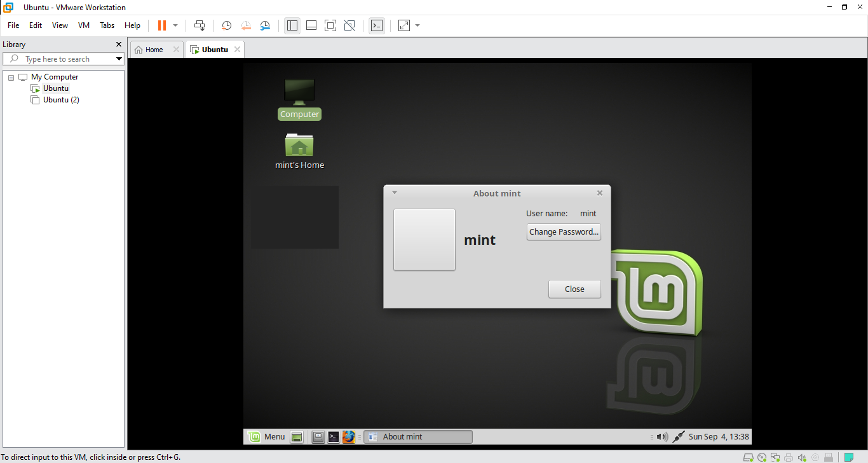The height and width of the screenshot is (463, 868).
Task: Toggle the library sidebar view
Action: click(292, 25)
